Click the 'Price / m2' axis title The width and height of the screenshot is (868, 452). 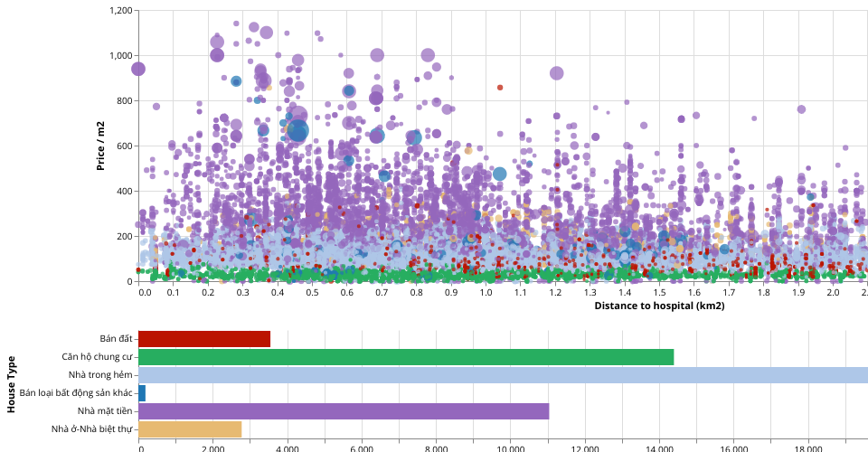(x=101, y=146)
